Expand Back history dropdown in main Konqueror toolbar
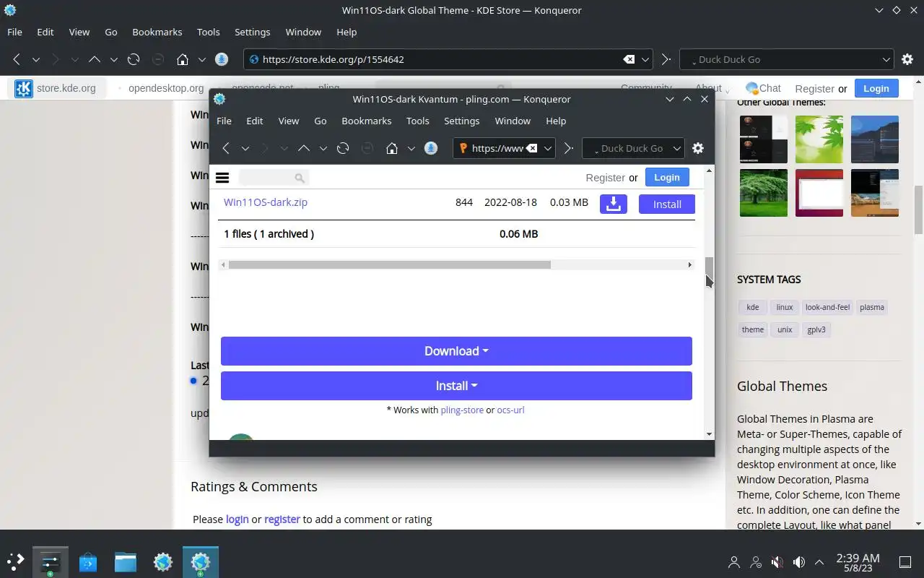Image resolution: width=924 pixels, height=578 pixels. pos(35,59)
